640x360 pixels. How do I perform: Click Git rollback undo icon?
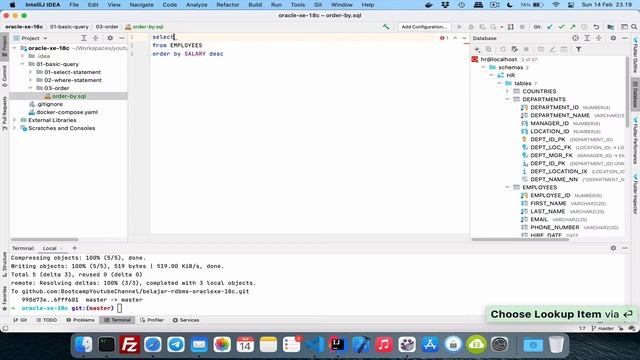pyautogui.click(x=596, y=27)
